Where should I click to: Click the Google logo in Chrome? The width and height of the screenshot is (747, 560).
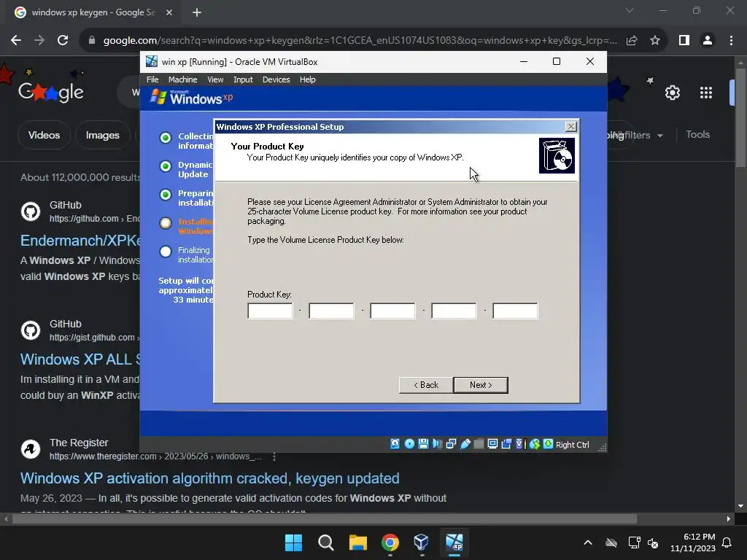pos(51,91)
